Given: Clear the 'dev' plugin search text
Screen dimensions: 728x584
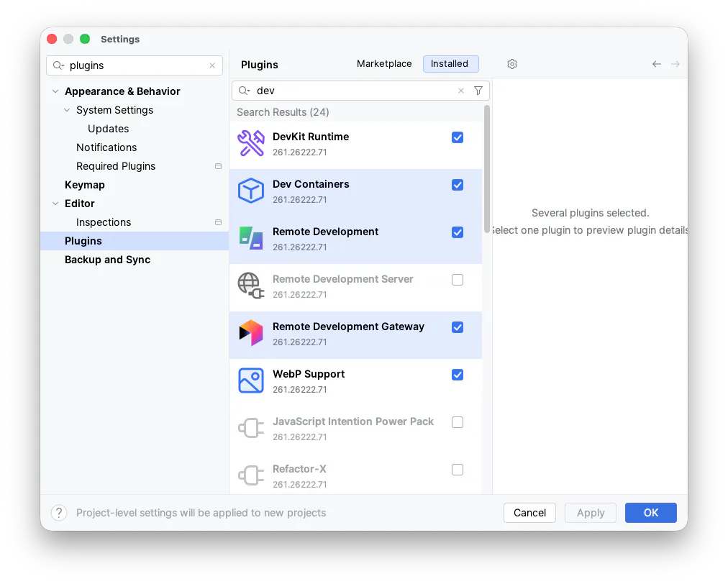Looking at the screenshot, I should click(x=461, y=91).
